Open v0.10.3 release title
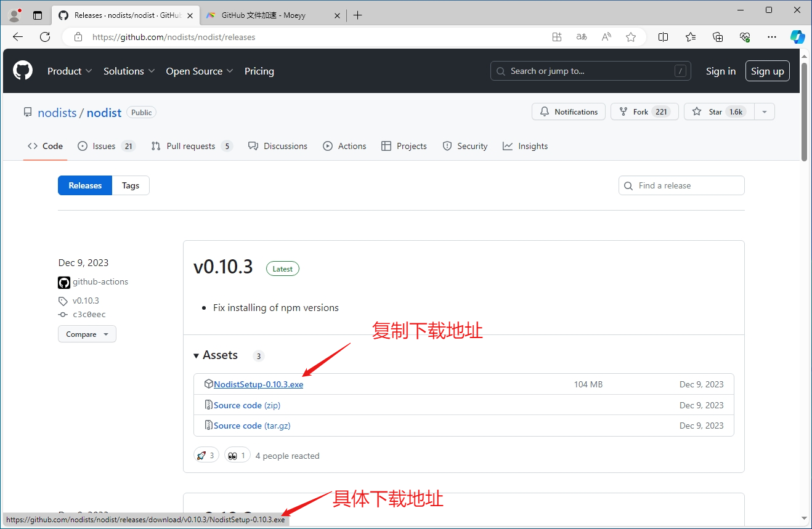This screenshot has width=812, height=529. click(223, 267)
